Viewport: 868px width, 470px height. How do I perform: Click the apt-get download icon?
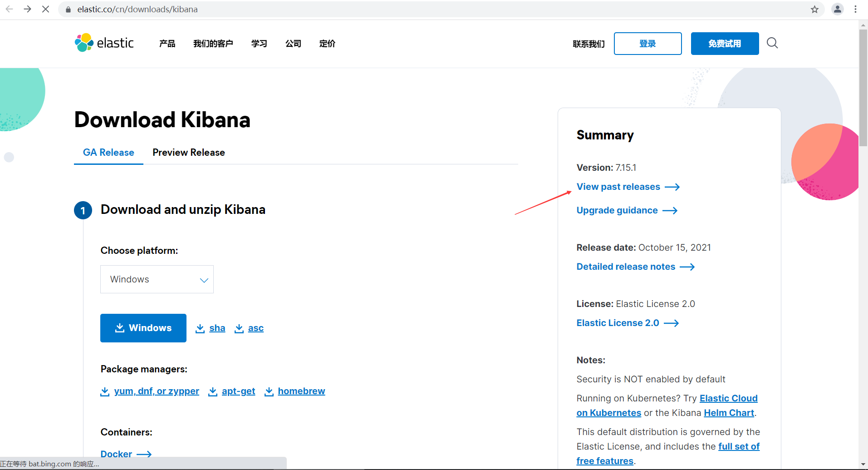pyautogui.click(x=212, y=391)
